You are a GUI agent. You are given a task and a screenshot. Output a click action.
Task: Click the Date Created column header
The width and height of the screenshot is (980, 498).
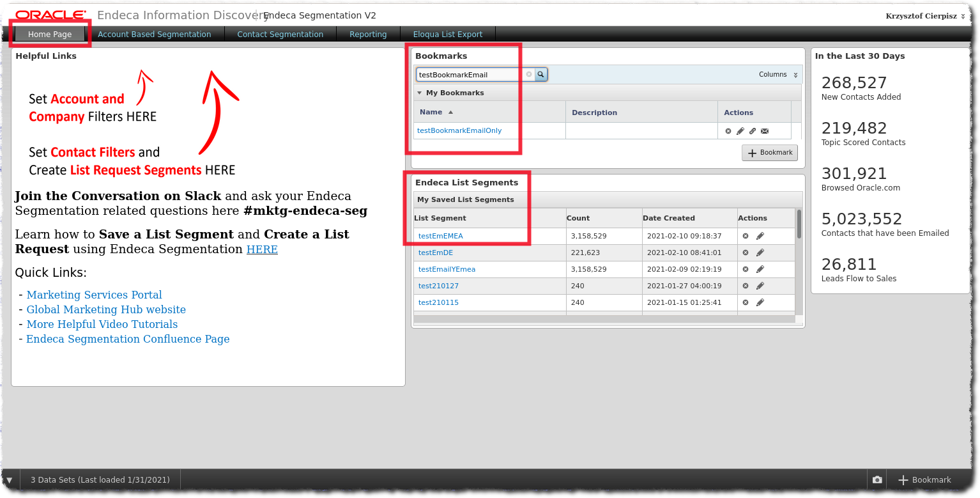(690, 218)
